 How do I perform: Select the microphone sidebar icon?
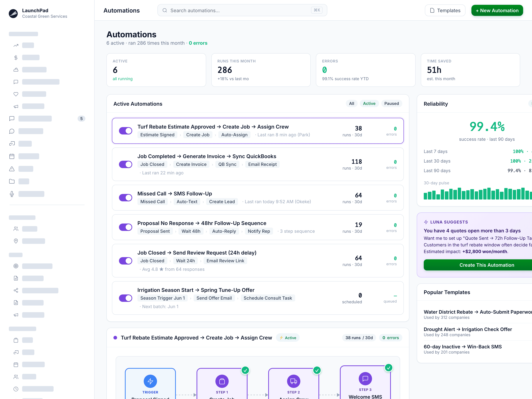coord(12,194)
